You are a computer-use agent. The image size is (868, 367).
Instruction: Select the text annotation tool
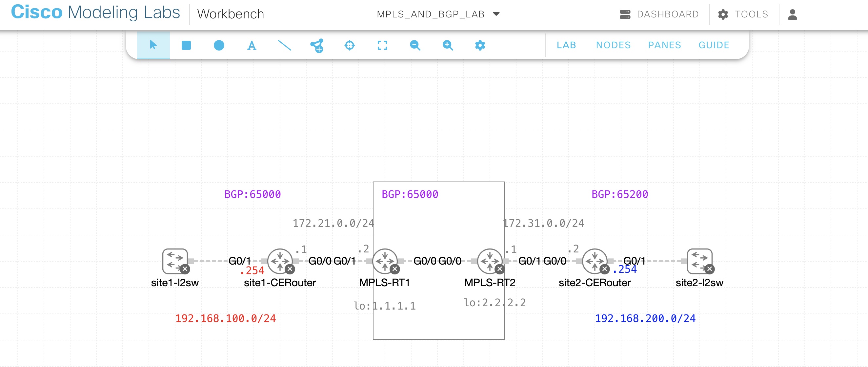(252, 45)
